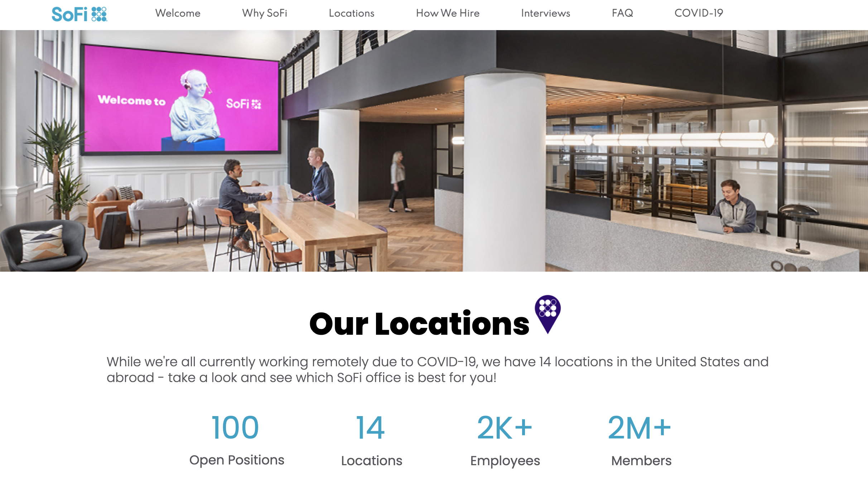This screenshot has height=491, width=868.
Task: Click the COVID-19 navigation link
Action: pyautogui.click(x=699, y=13)
